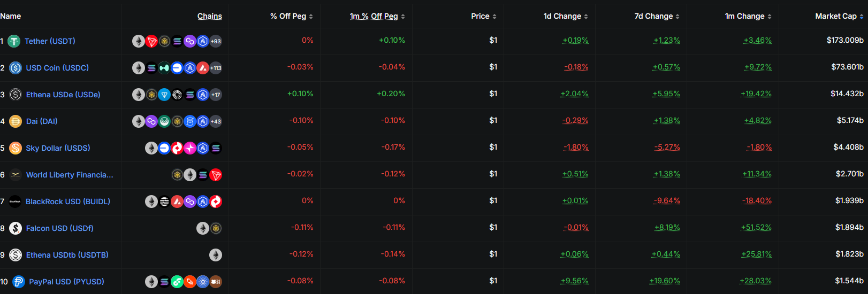
Task: Expand the +113 more chains for USD Coin
Action: pyautogui.click(x=216, y=68)
